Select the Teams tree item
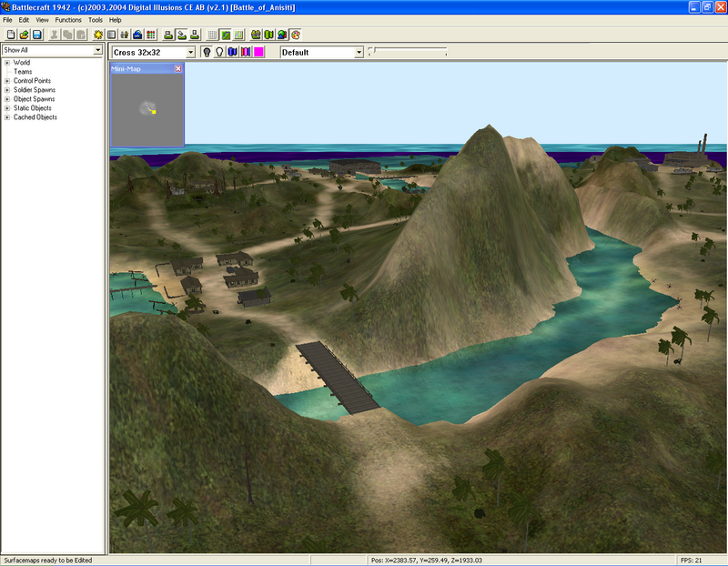This screenshot has width=728, height=566. [x=23, y=72]
